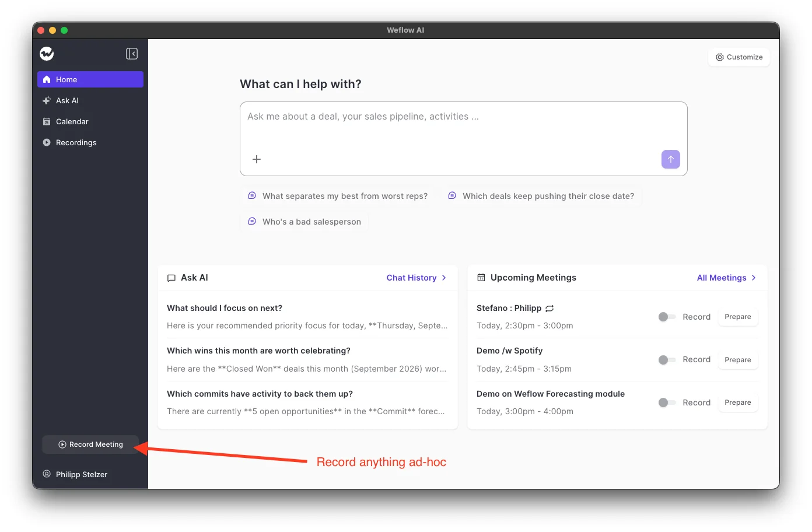Viewport: 812px width, 532px height.
Task: Collapse the sidebar using the panel icon
Action: coord(132,54)
